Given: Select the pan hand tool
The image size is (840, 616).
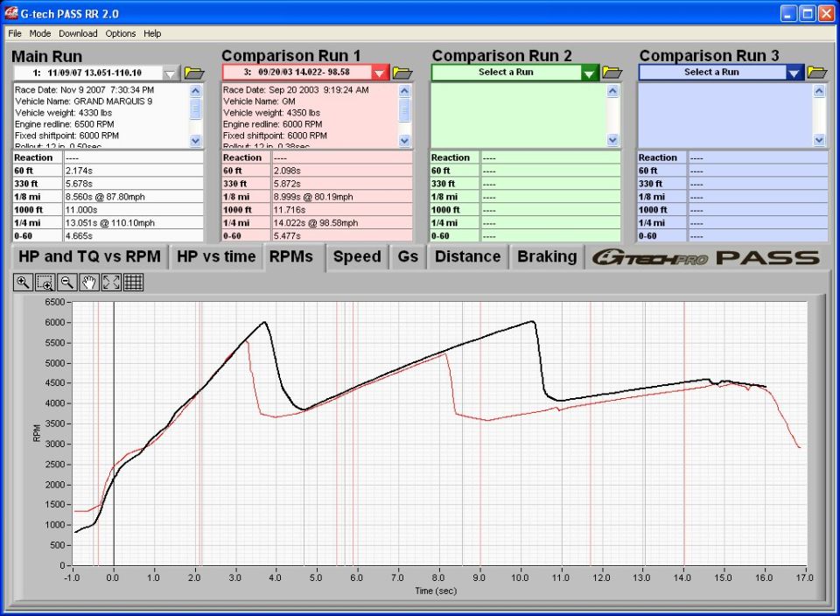Looking at the screenshot, I should pos(89,283).
